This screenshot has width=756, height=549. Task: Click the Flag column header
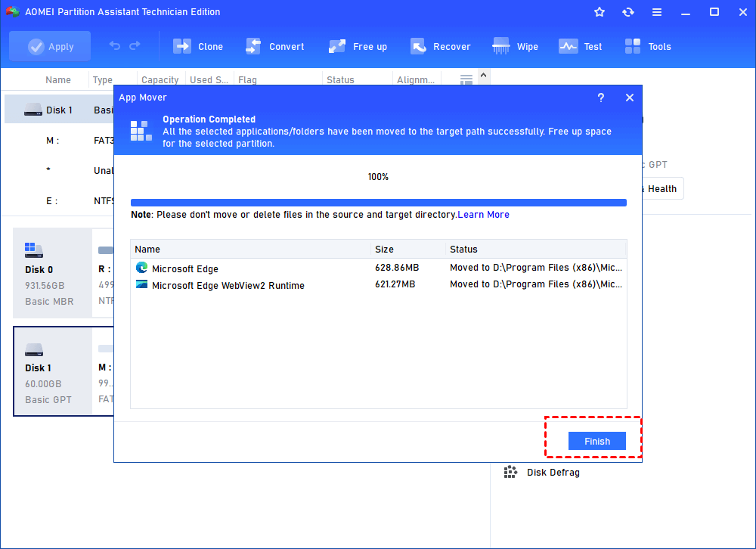click(247, 80)
